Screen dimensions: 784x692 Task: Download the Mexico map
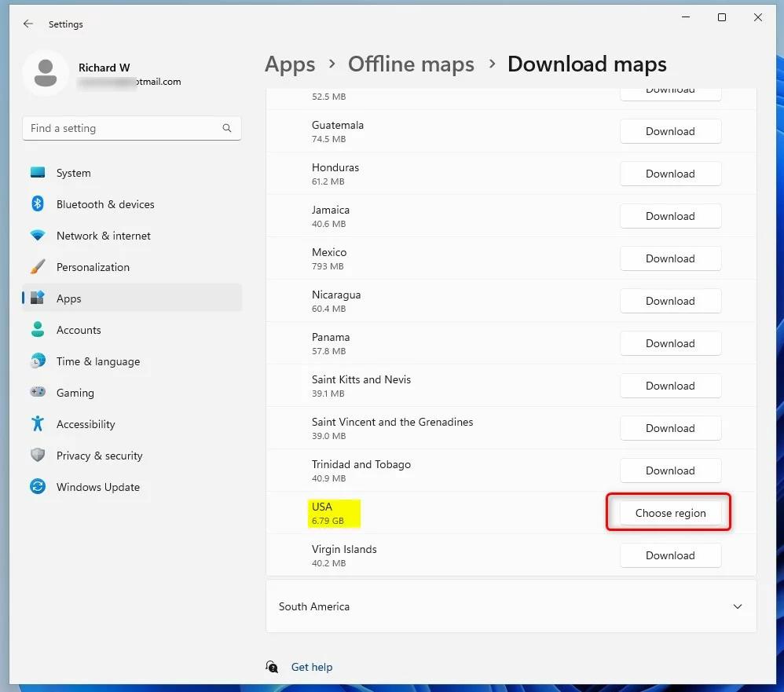click(x=670, y=258)
